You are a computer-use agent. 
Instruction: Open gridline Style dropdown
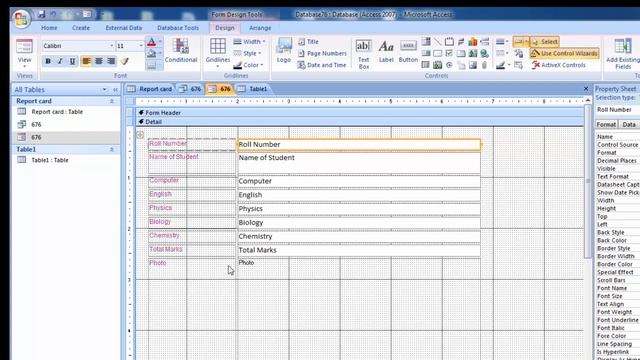248,53
